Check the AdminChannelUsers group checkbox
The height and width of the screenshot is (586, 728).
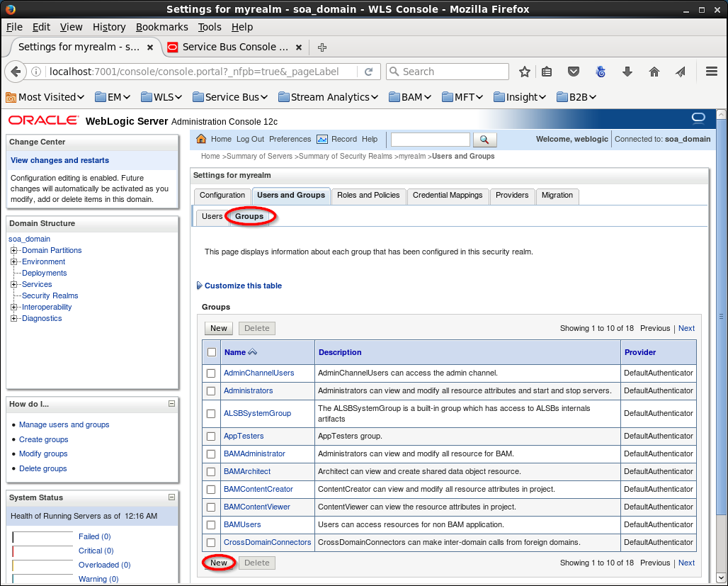(x=211, y=373)
